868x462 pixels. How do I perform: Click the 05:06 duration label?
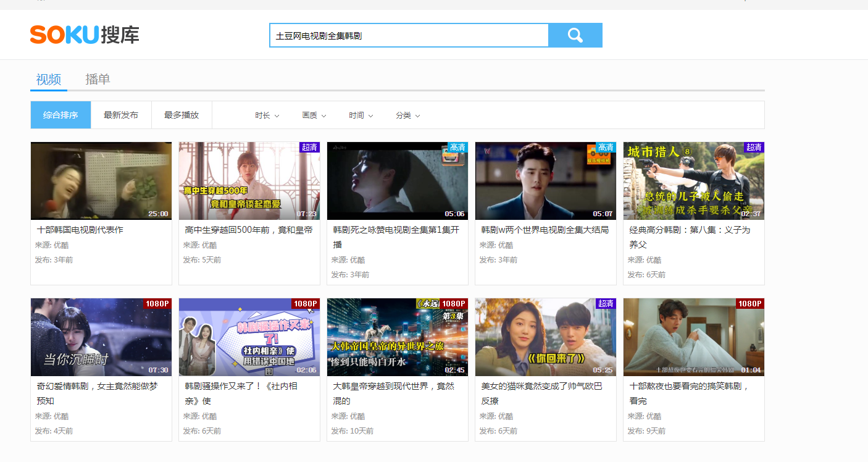pyautogui.click(x=454, y=214)
